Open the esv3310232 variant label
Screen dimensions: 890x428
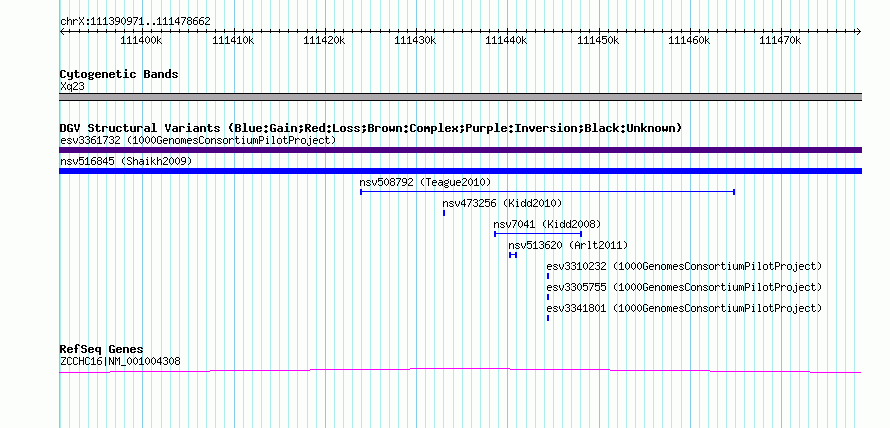(684, 266)
